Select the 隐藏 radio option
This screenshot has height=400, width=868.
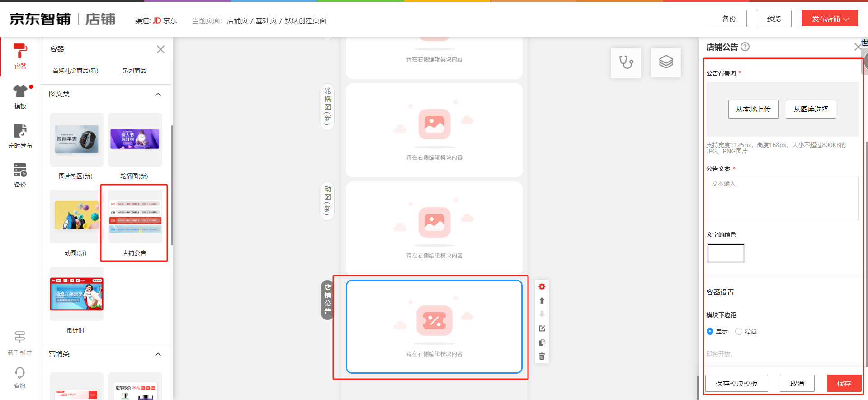point(739,331)
